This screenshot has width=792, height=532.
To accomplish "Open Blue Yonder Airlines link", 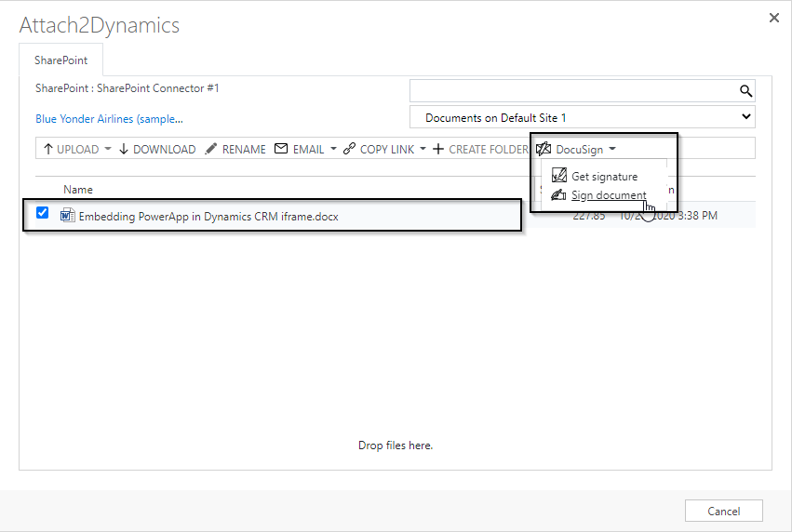I will click(x=109, y=119).
